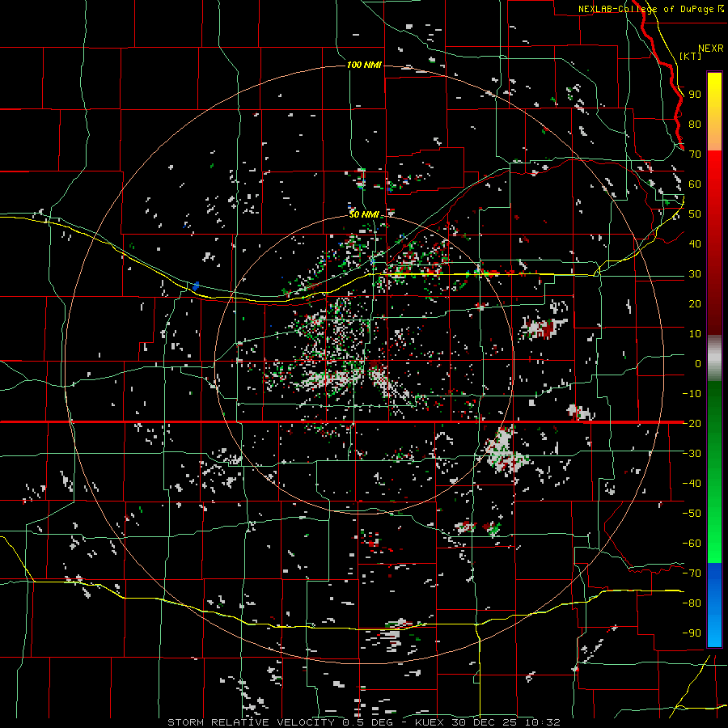The width and height of the screenshot is (728, 728).
Task: Click the "-90" value on the velocity scale
Action: [x=692, y=633]
